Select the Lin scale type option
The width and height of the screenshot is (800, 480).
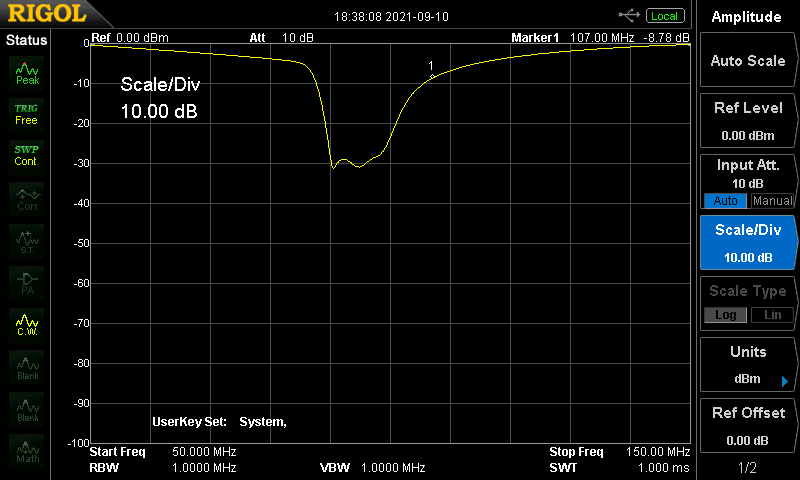coord(772,315)
